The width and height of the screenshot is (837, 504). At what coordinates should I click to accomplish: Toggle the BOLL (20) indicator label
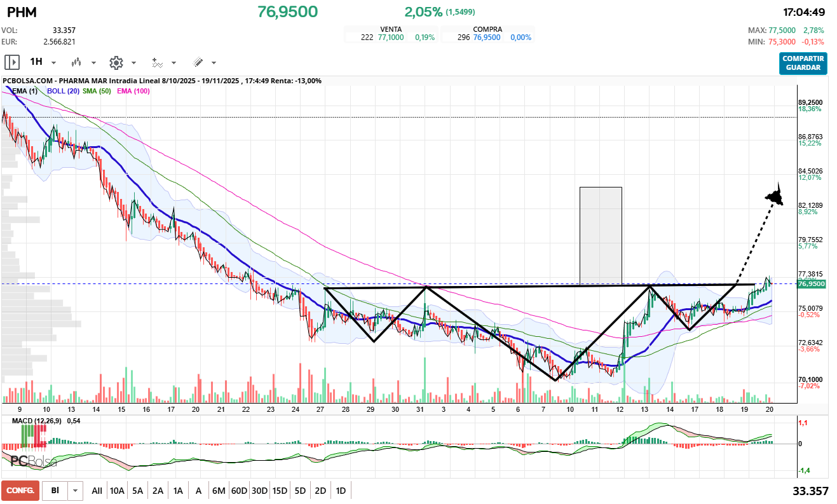click(63, 91)
